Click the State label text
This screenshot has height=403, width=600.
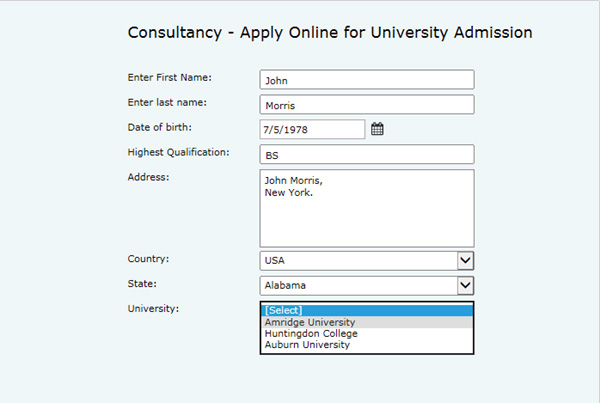[x=142, y=284]
